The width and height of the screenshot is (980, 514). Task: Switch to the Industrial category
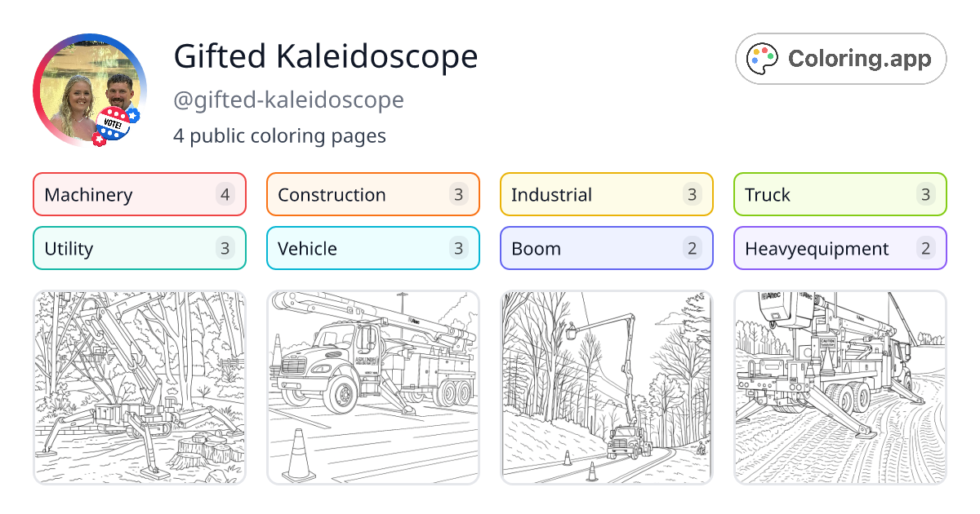[x=606, y=194]
